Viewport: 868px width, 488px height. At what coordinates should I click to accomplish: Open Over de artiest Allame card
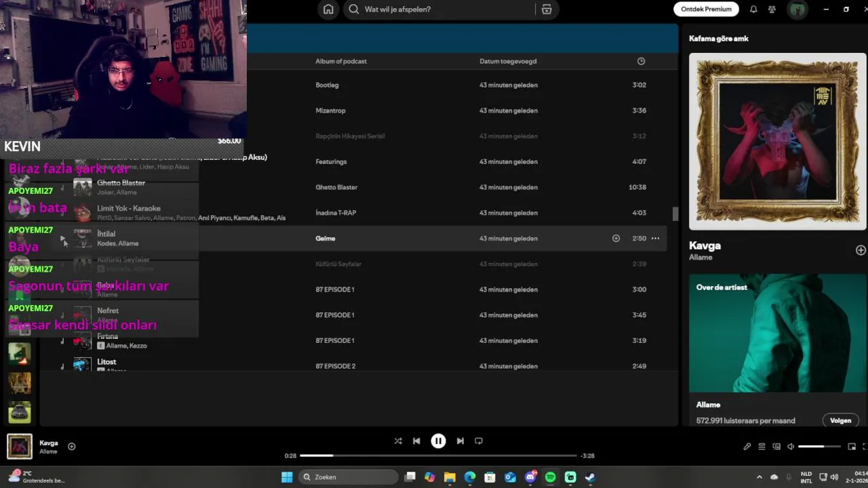click(778, 350)
